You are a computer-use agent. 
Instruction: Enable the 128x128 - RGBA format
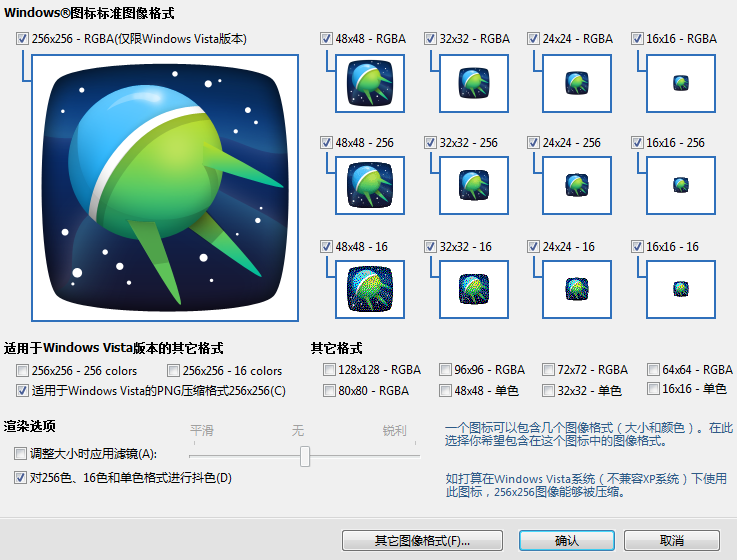[330, 370]
